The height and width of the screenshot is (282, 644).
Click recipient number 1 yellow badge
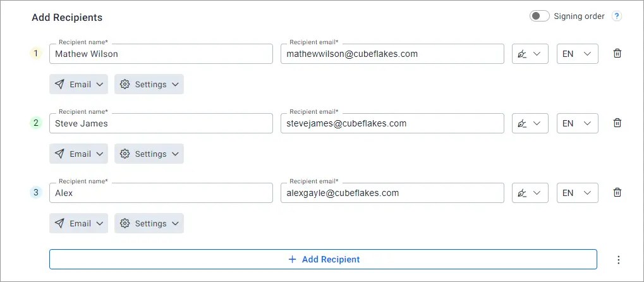pyautogui.click(x=36, y=54)
